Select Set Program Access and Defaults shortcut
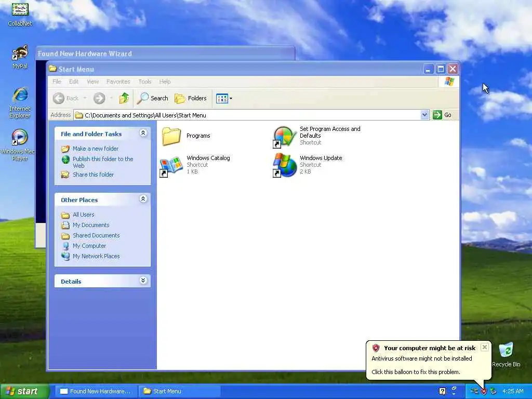This screenshot has width=532, height=399. coord(317,136)
